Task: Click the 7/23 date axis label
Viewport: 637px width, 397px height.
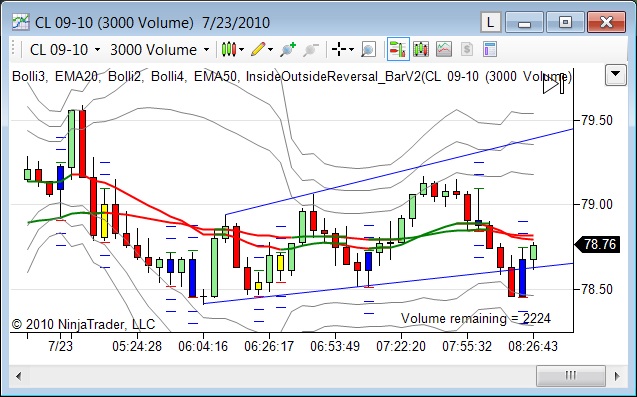Action: [60, 346]
